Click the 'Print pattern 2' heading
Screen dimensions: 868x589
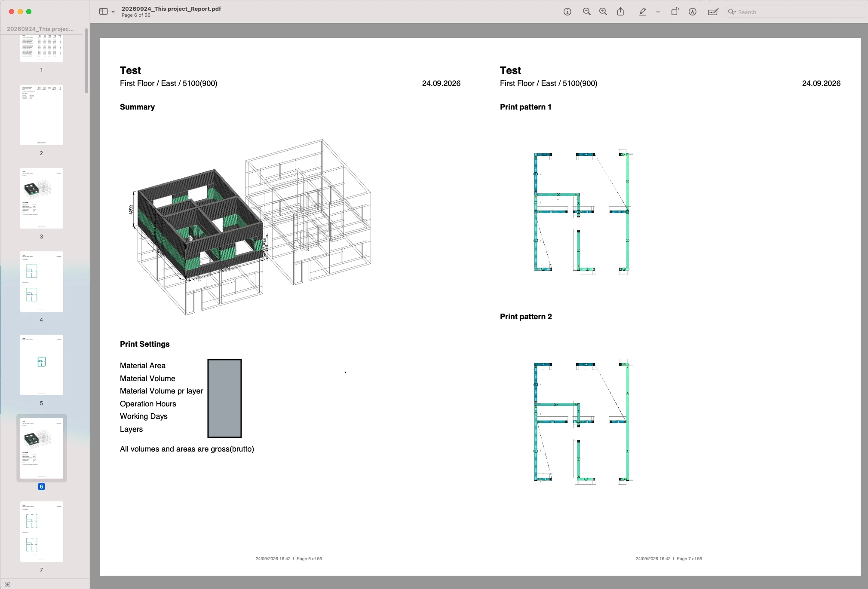526,317
